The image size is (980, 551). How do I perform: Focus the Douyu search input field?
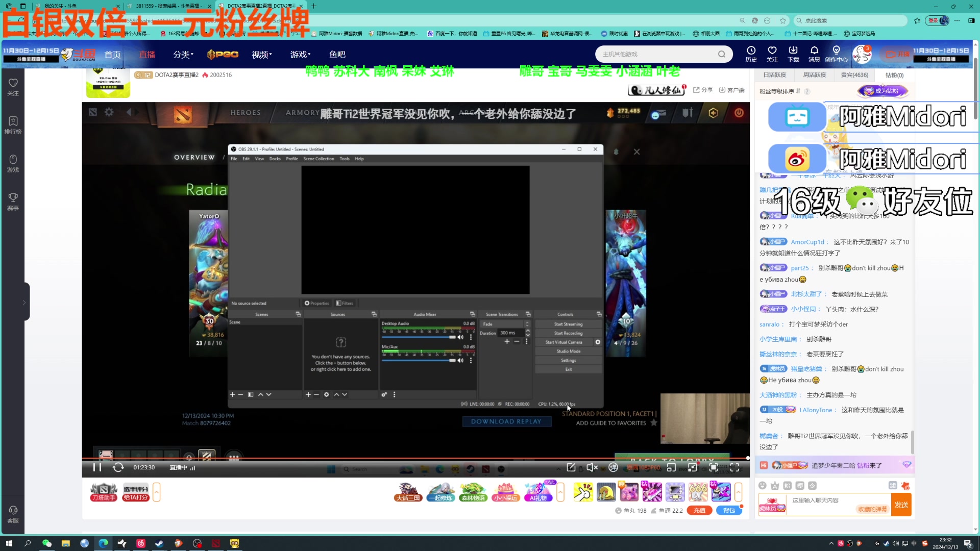(x=657, y=54)
